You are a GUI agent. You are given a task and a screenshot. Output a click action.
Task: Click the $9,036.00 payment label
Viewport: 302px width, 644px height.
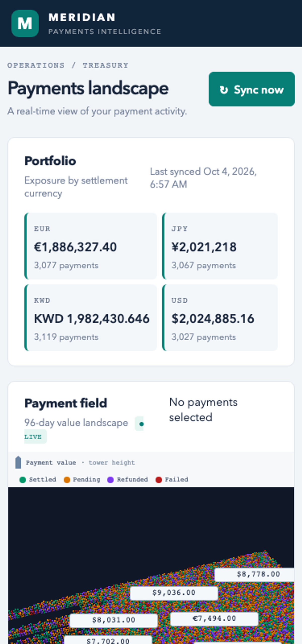pos(174,593)
